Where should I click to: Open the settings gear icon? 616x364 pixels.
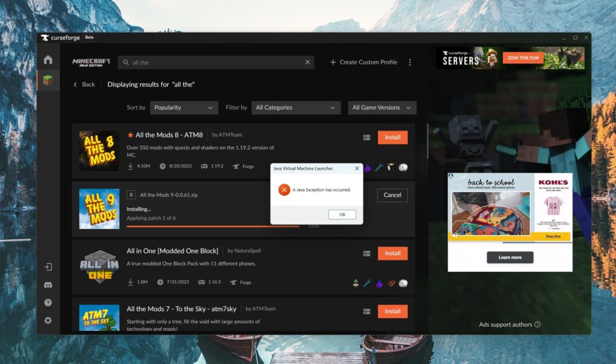[x=48, y=320]
